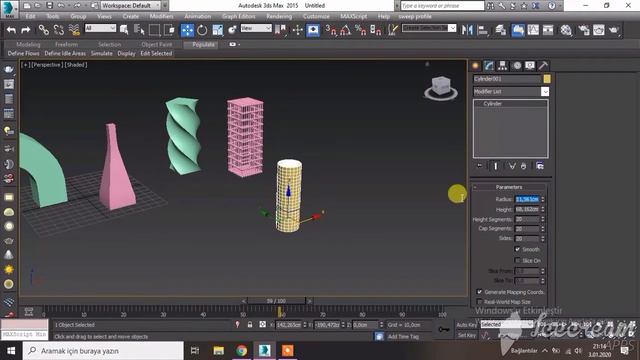Click the Sides spinner arrows
Viewport: 640px width, 360px height.
(543, 238)
